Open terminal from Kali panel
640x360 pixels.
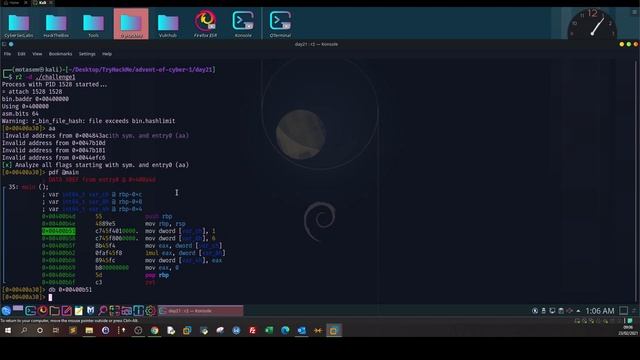[31, 311]
